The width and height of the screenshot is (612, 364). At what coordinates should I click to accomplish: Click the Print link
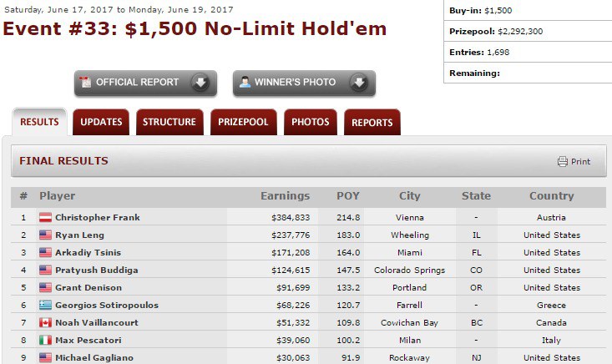tap(580, 162)
